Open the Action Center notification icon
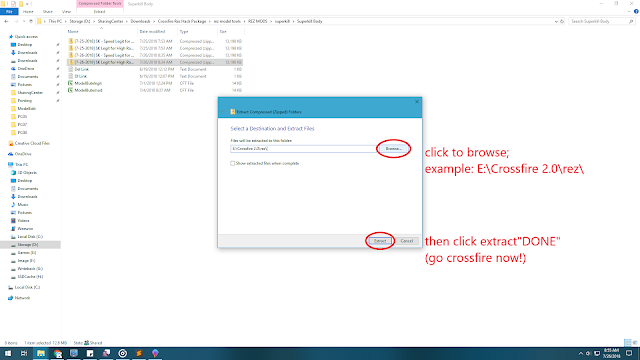 click(629, 353)
